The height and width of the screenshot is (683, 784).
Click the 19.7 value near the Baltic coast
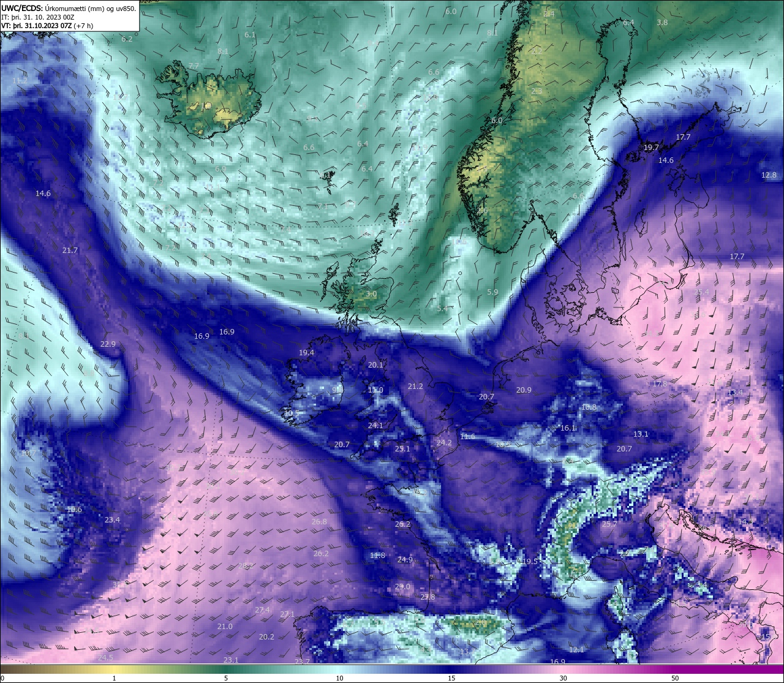[x=651, y=148]
